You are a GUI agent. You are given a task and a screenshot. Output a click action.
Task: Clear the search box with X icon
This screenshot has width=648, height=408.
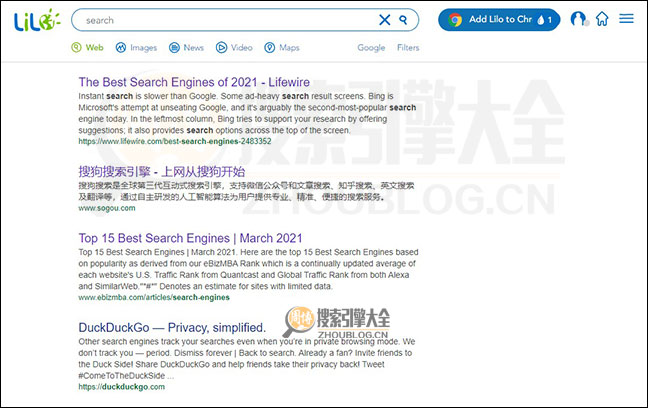(385, 20)
